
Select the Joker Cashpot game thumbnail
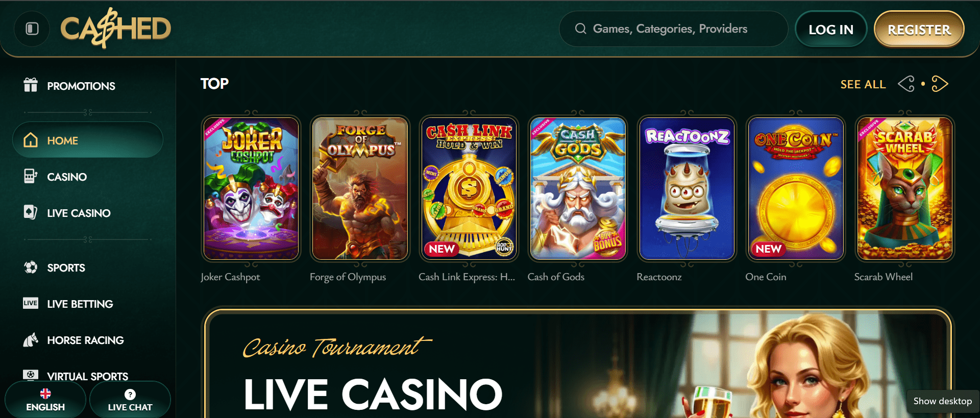(x=251, y=188)
